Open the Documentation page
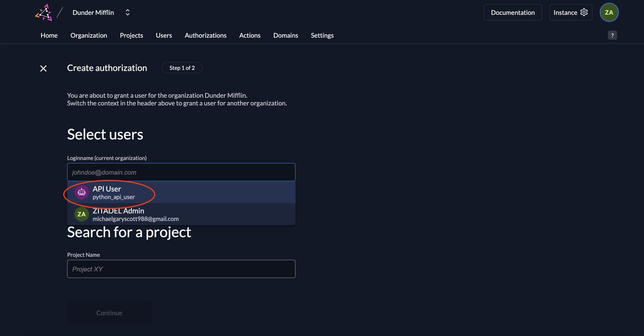This screenshot has width=644, height=336. coord(512,12)
